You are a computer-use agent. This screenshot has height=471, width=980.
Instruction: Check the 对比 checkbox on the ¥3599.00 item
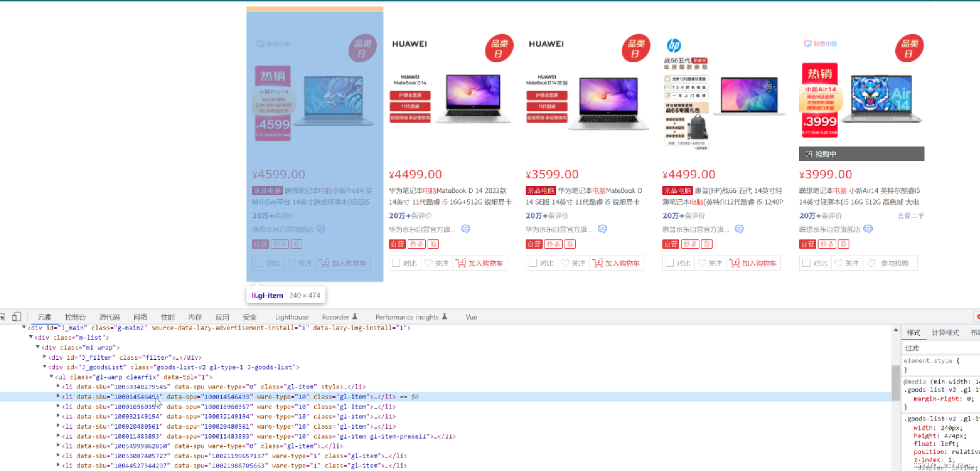pyautogui.click(x=533, y=263)
